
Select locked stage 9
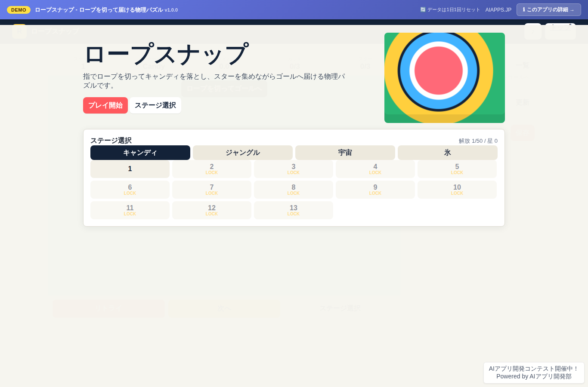[375, 190]
